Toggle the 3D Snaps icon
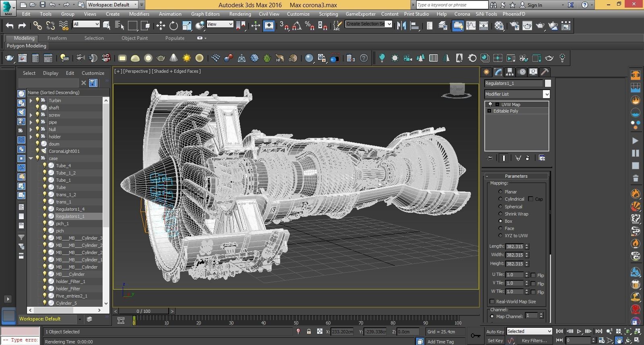 [x=284, y=26]
